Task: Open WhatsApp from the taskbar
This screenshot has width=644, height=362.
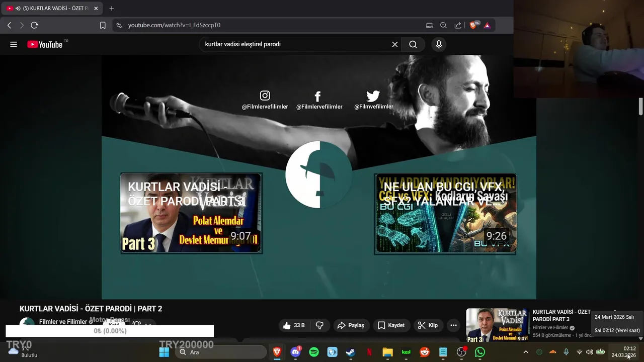Action: click(480, 352)
